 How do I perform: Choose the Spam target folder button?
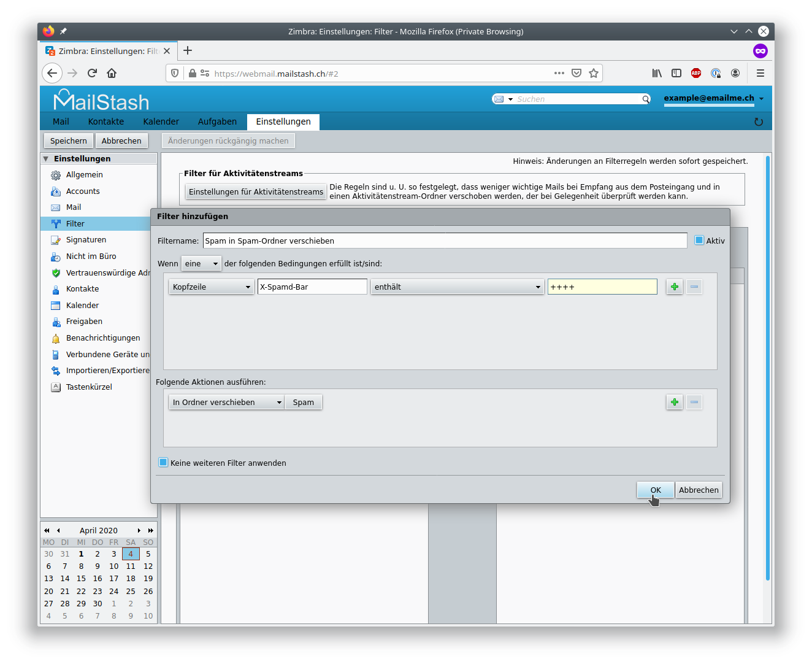tap(304, 402)
